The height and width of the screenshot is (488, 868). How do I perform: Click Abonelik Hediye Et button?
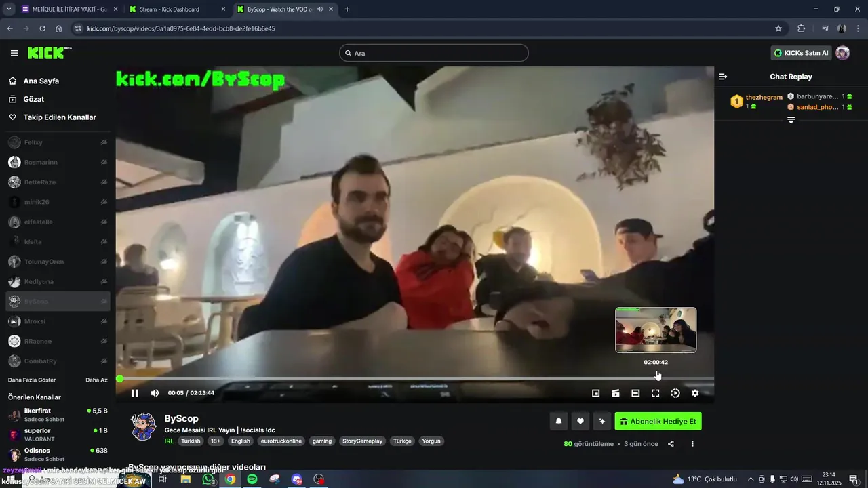[658, 421]
